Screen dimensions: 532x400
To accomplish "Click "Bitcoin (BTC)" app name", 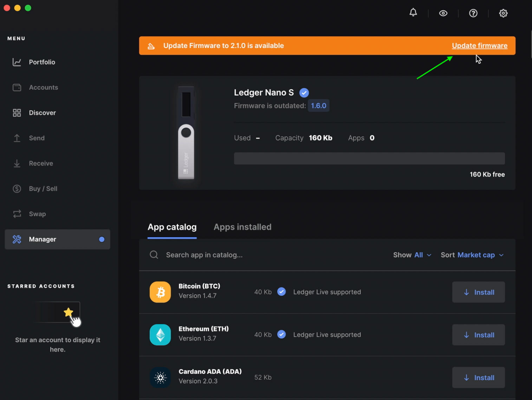I will point(199,286).
